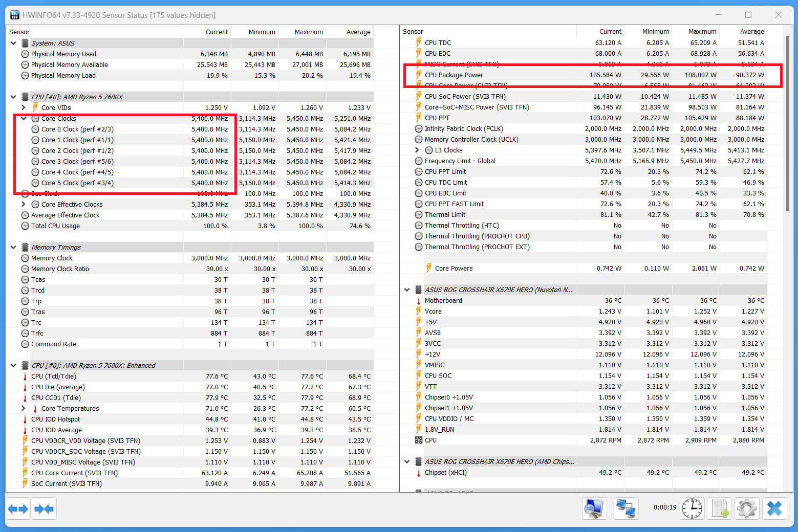Click the shrink columns arrows button

point(44,509)
